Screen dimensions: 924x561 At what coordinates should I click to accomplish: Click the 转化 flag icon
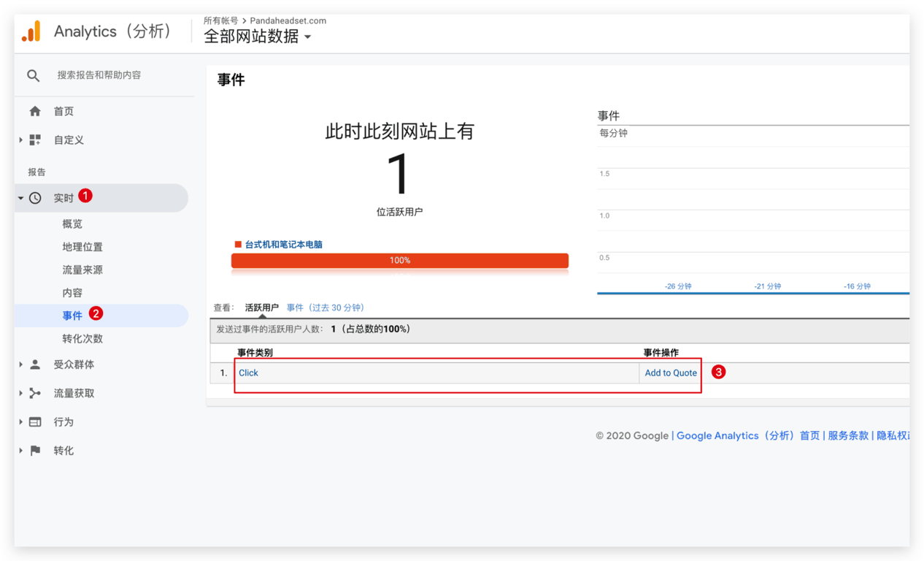35,451
